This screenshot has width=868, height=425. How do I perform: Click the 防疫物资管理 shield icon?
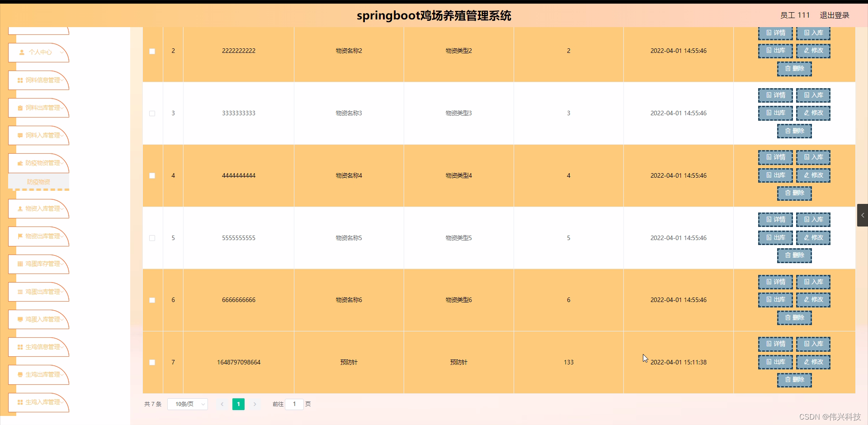pyautogui.click(x=19, y=163)
